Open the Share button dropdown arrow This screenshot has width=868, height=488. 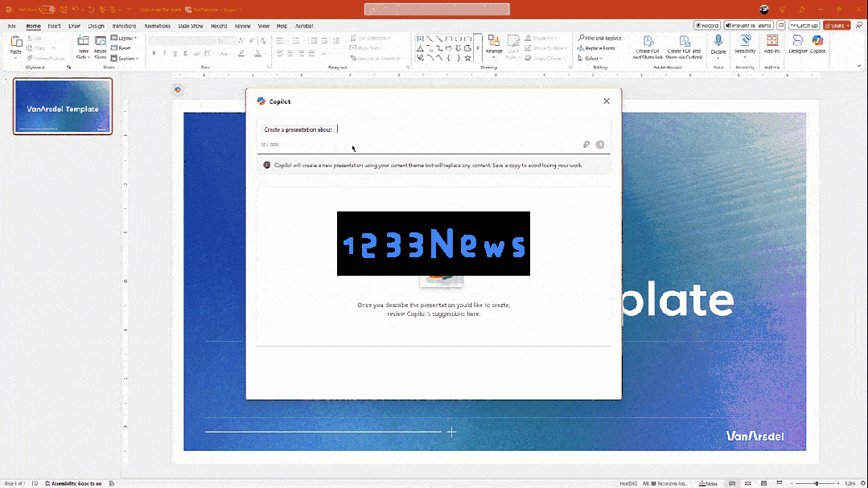pos(848,26)
